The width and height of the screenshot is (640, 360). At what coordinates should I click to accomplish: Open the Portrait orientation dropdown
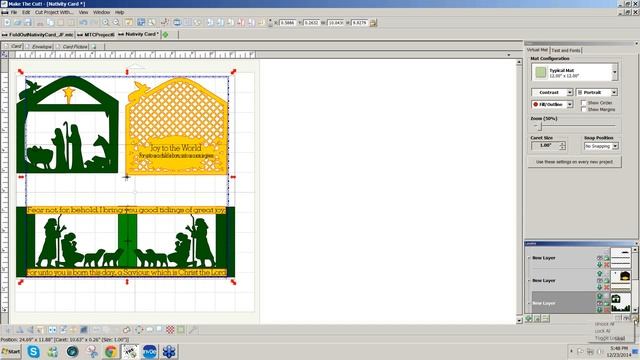[596, 93]
